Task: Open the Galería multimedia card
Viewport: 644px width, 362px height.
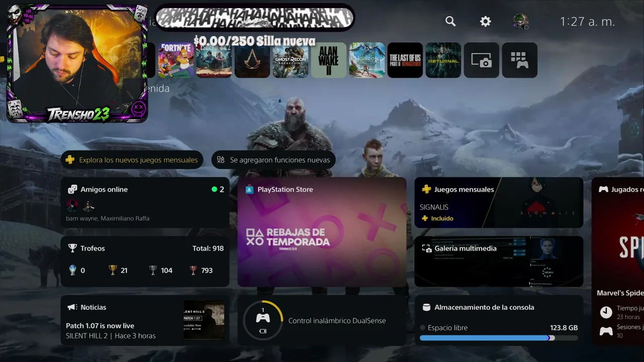Action: (499, 261)
